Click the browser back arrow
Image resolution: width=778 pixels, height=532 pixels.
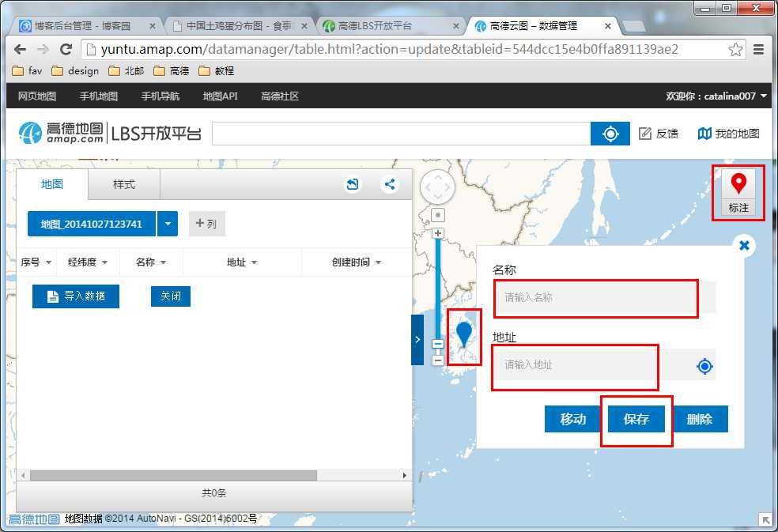click(20, 49)
